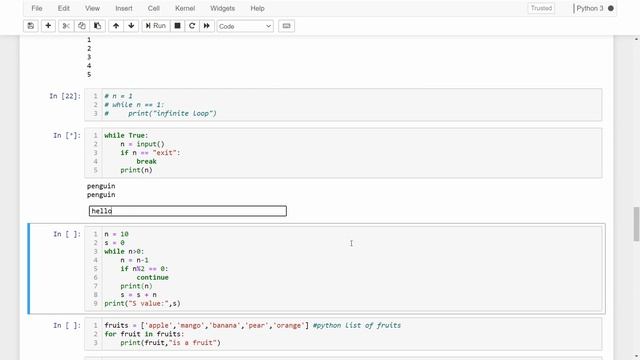Click the kernel busy indicator circle
The height and width of the screenshot is (360, 640).
coord(611,8)
